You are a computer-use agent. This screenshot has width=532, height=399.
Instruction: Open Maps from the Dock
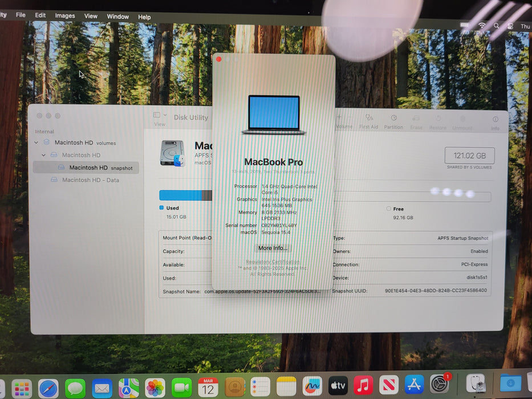tap(129, 388)
